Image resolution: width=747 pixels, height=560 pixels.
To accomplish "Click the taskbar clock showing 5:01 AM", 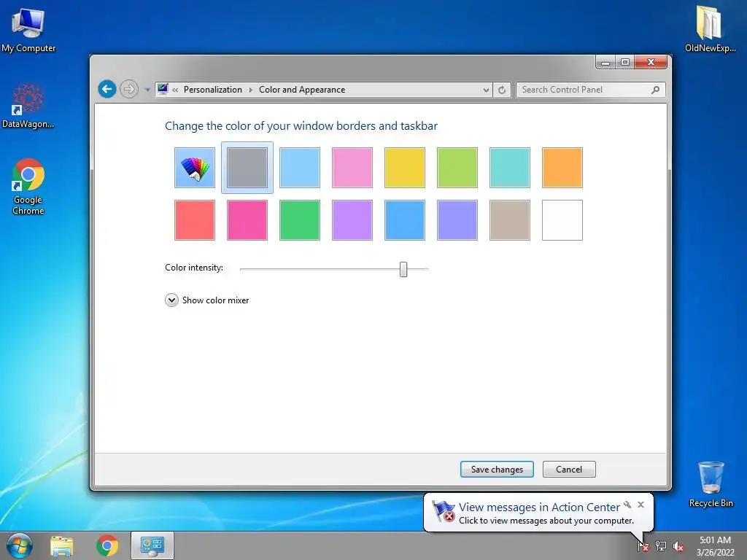I will tap(715, 546).
